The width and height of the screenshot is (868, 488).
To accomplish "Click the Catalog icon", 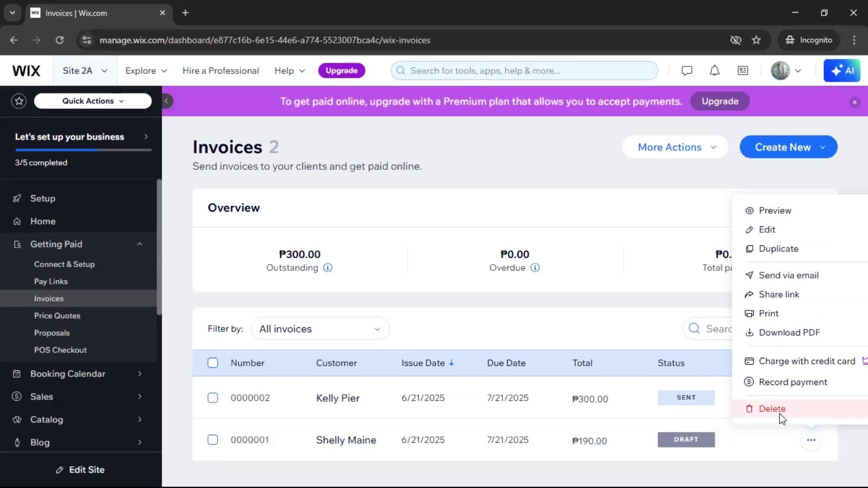I will click(x=17, y=419).
